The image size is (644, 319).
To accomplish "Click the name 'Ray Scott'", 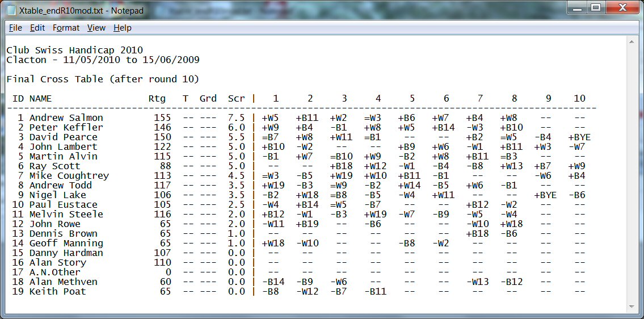I will (x=54, y=166).
